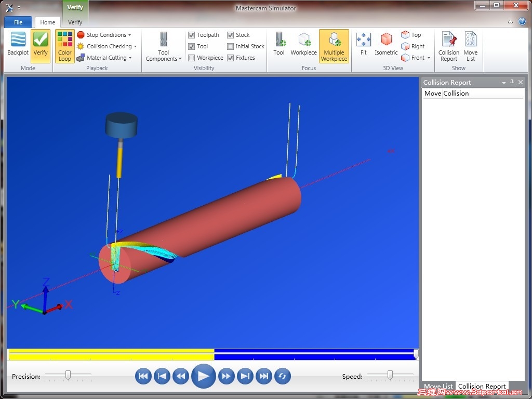
Task: Toggle the Fixtures visibility checkbox
Action: [230, 58]
